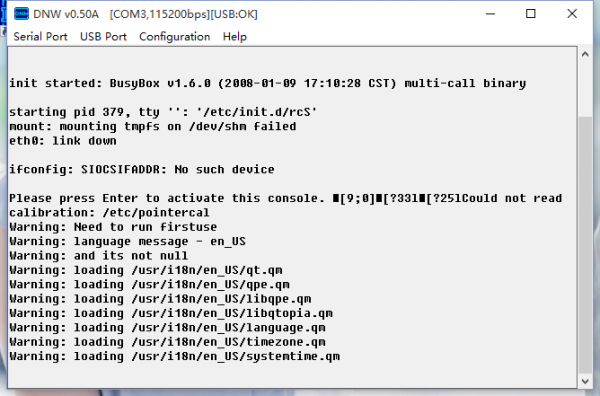Screen dimensions: 600x396
Task: Click the 'Warning: Need to run firstuse' line
Action: pos(113,227)
